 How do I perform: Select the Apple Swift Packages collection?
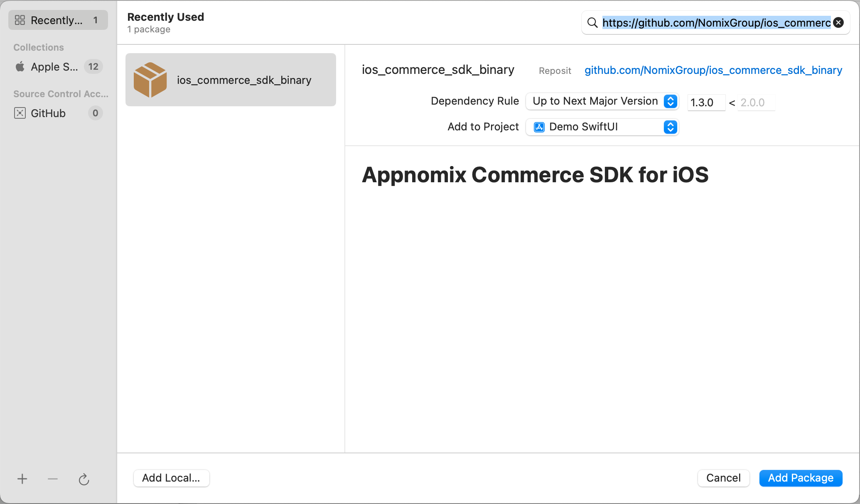54,66
